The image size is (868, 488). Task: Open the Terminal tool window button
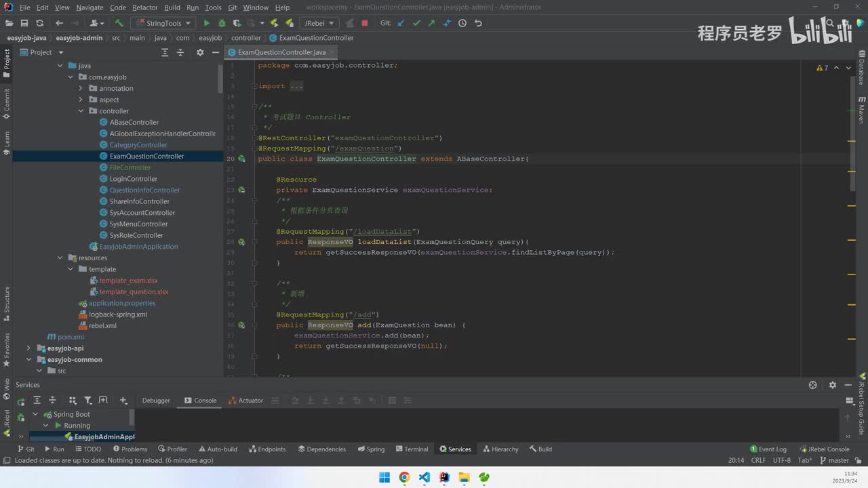[x=412, y=449]
